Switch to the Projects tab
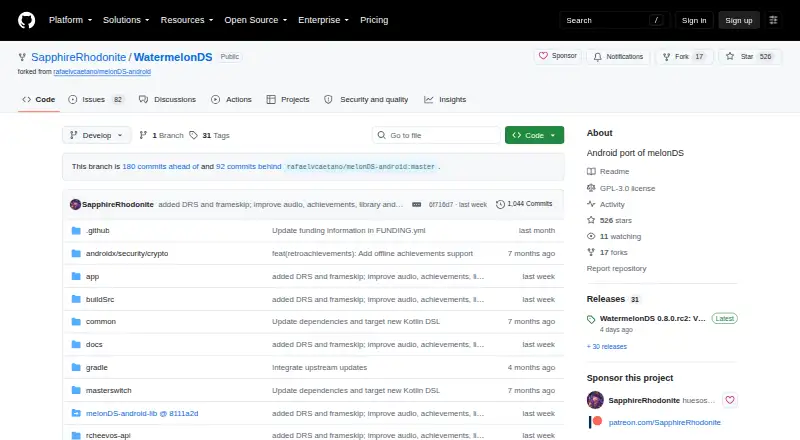 click(288, 100)
